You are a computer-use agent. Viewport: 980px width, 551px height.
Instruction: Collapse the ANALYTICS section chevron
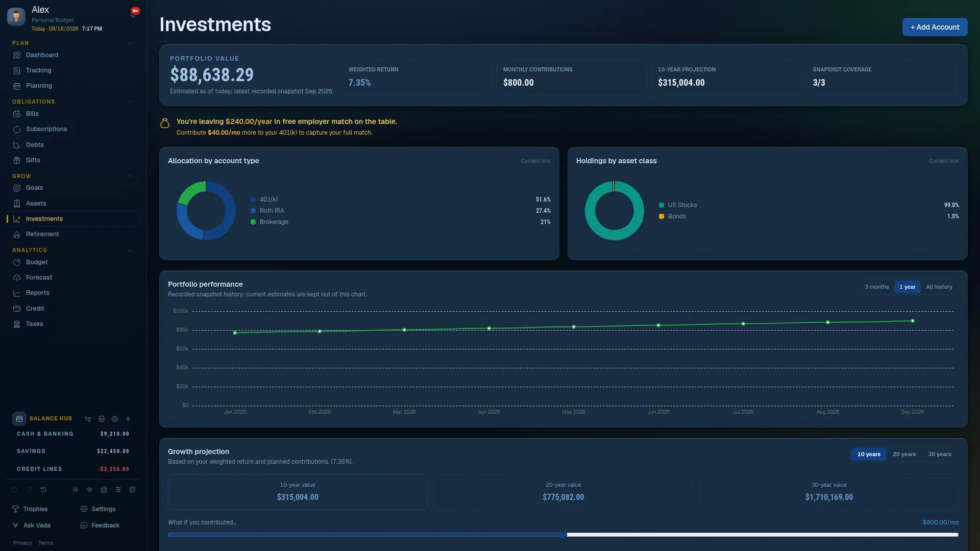[130, 251]
